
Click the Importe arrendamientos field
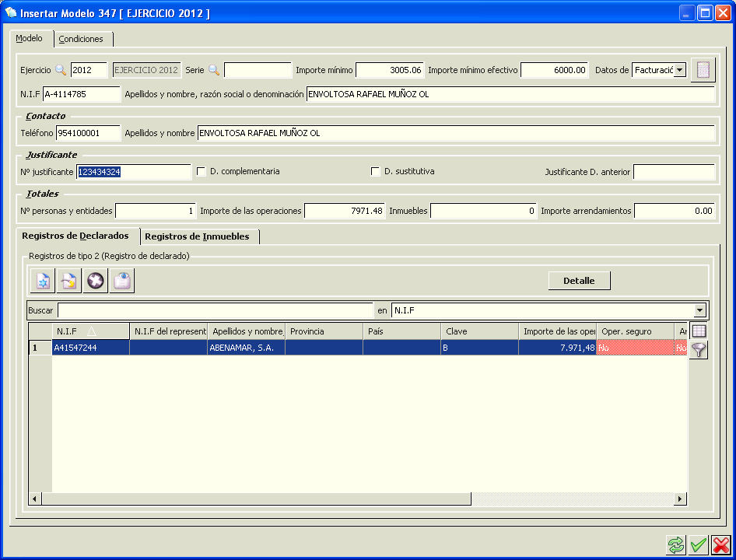pyautogui.click(x=675, y=211)
